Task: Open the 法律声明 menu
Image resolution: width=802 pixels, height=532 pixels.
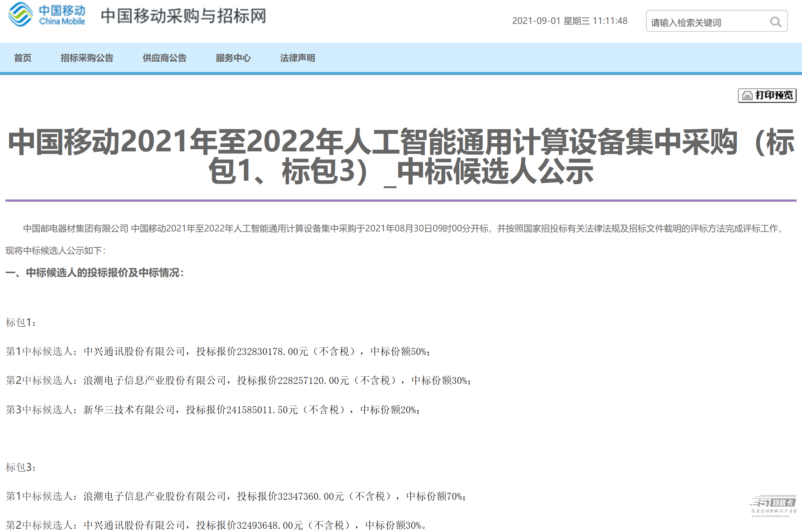Action: [x=297, y=58]
